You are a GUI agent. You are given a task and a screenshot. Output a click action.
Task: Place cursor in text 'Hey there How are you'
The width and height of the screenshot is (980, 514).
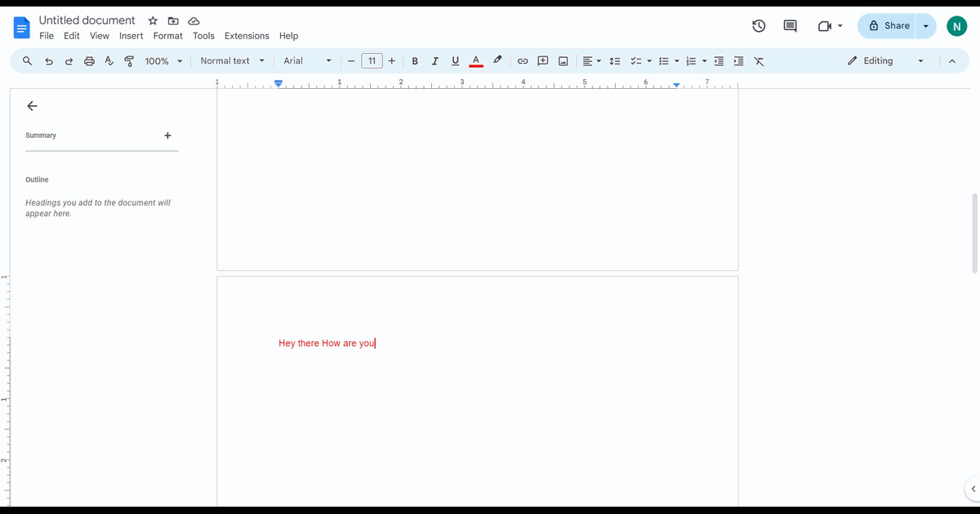tap(327, 343)
